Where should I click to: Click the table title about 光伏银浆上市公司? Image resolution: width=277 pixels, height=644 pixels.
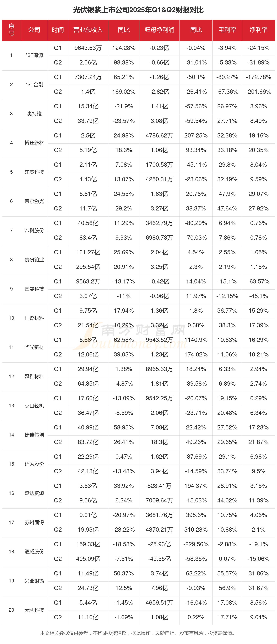[138, 10]
